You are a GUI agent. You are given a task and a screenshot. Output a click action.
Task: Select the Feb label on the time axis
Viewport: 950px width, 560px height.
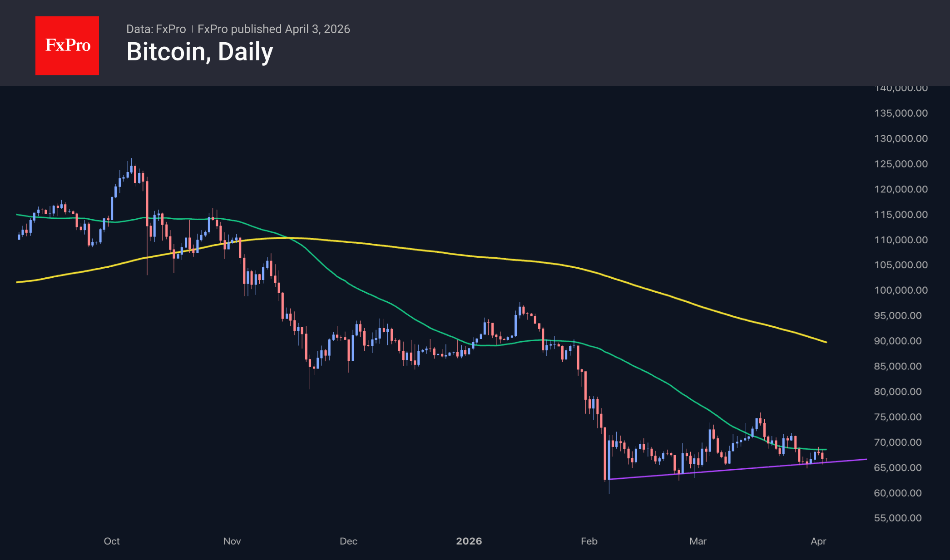pos(589,541)
